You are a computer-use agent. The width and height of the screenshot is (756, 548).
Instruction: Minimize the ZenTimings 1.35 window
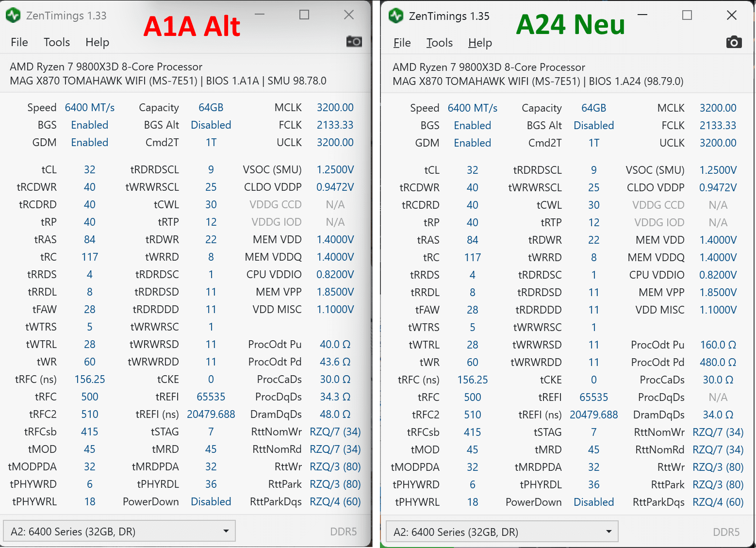click(x=642, y=15)
